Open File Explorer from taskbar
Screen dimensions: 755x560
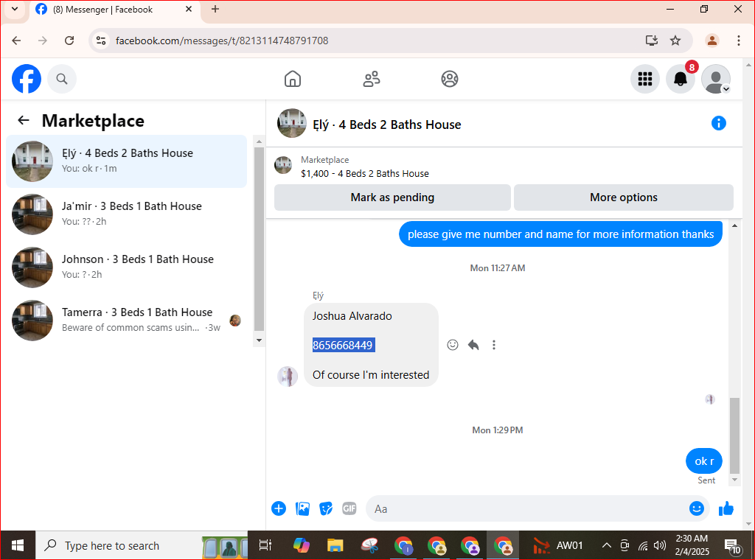(x=335, y=545)
